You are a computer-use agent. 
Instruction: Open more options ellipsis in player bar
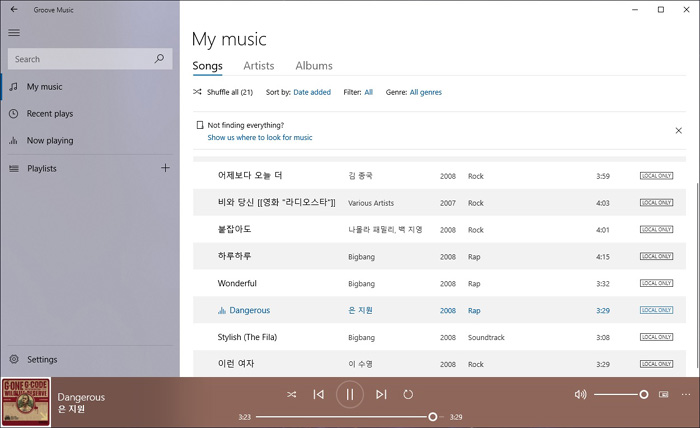click(x=686, y=394)
